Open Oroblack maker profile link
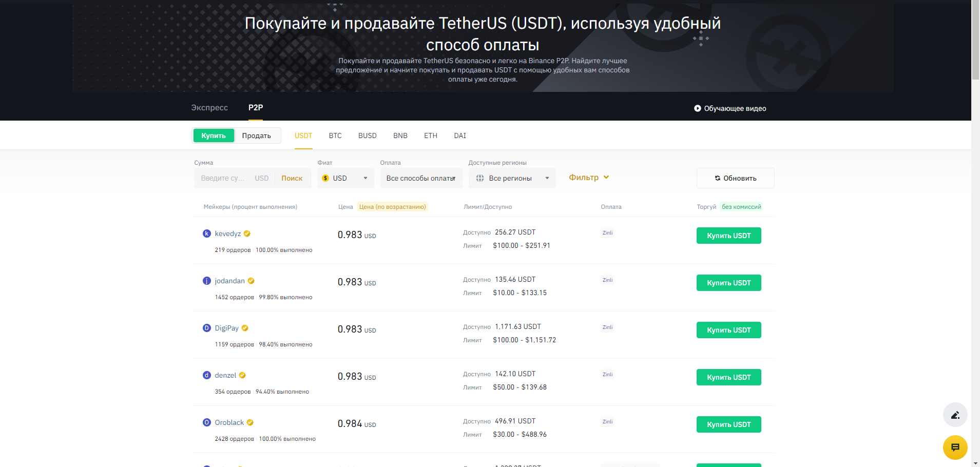The image size is (980, 467). [x=229, y=422]
